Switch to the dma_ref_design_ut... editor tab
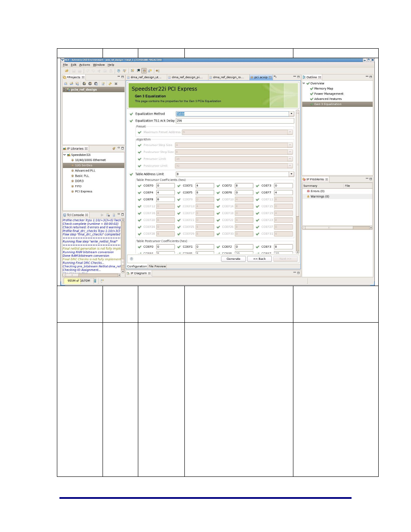 146,78
